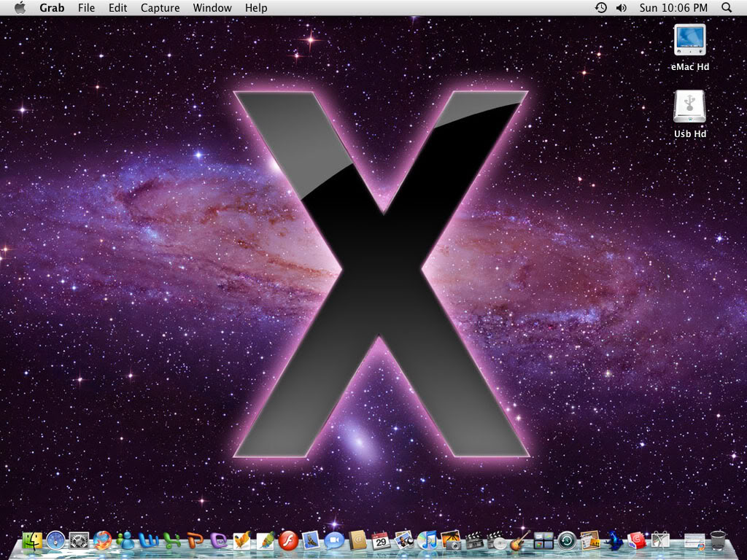Image resolution: width=747 pixels, height=560 pixels.
Task: Open iDVD clapperboard-with-disc icon
Action: [497, 541]
